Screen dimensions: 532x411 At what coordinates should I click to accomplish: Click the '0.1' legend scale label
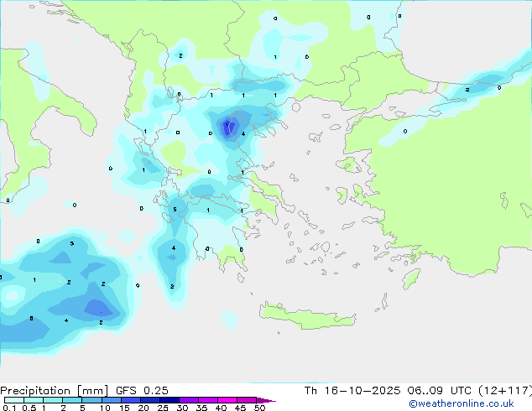pos(9,408)
